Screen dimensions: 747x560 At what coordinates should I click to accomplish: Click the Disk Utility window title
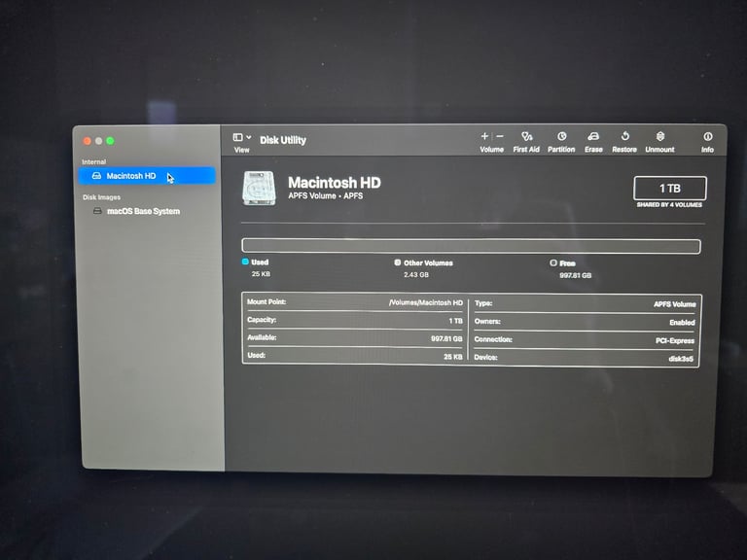tap(282, 140)
